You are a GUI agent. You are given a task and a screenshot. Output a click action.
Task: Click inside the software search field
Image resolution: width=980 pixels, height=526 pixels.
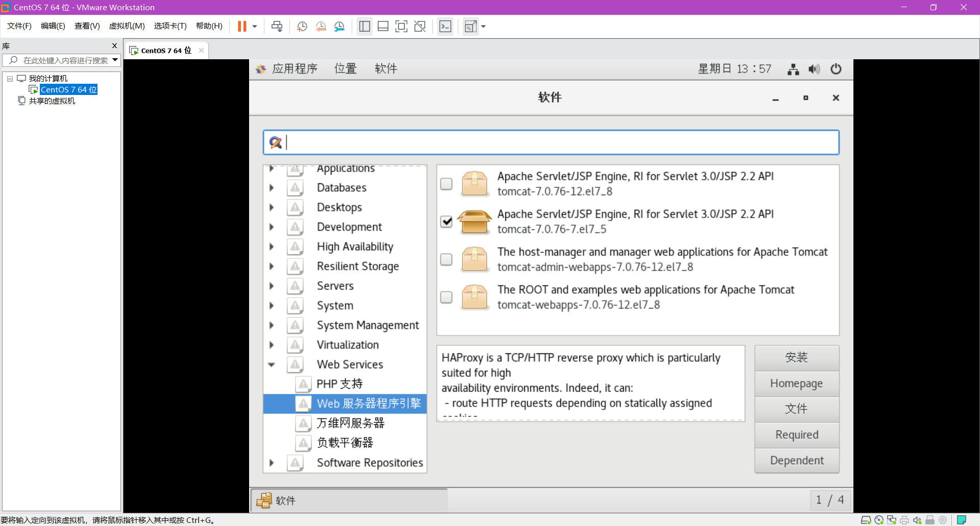click(x=551, y=142)
